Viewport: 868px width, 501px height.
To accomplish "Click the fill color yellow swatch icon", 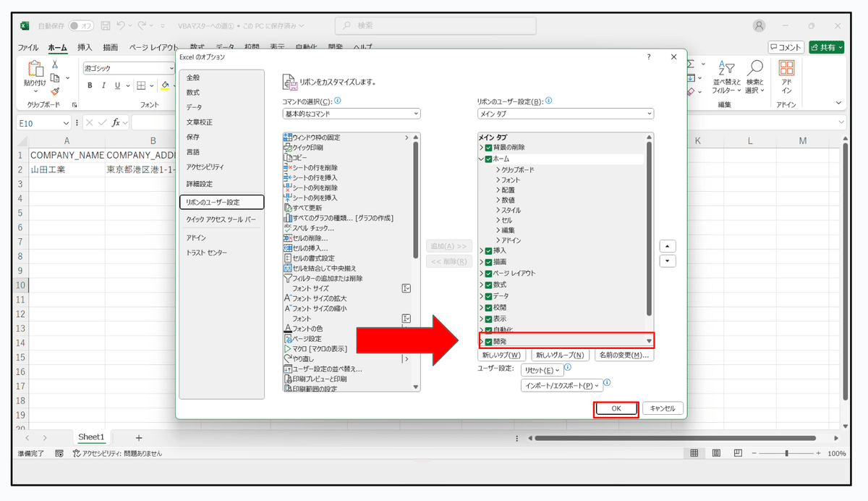I will [165, 85].
